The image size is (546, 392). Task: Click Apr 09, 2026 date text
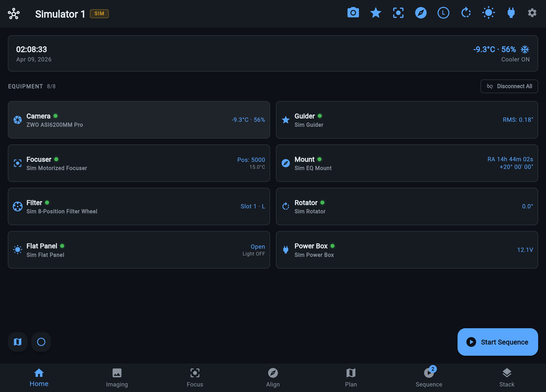(34, 59)
